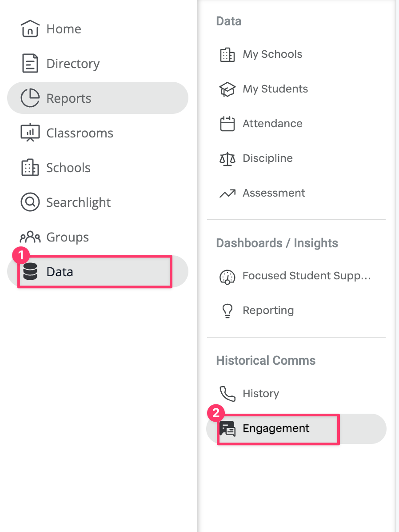Viewport: 399px width, 532px height.
Task: Click the Assessment trend arrow icon
Action: pos(227,193)
